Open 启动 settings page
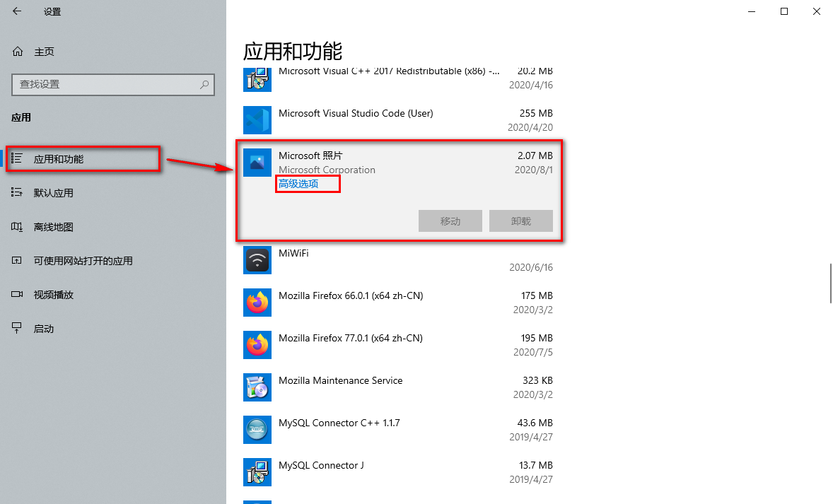 (x=44, y=329)
